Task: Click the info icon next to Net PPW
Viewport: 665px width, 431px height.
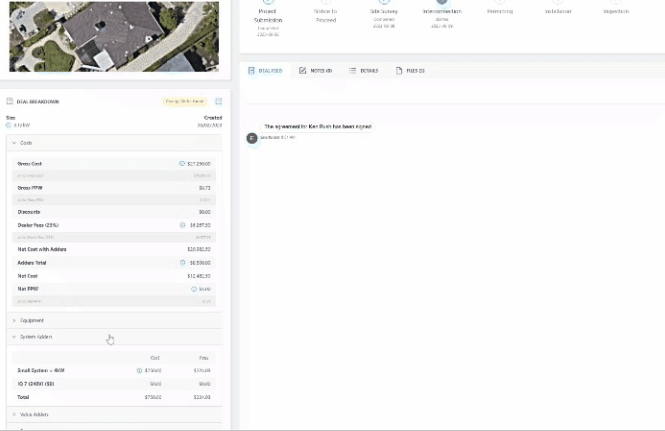Action: [194, 288]
